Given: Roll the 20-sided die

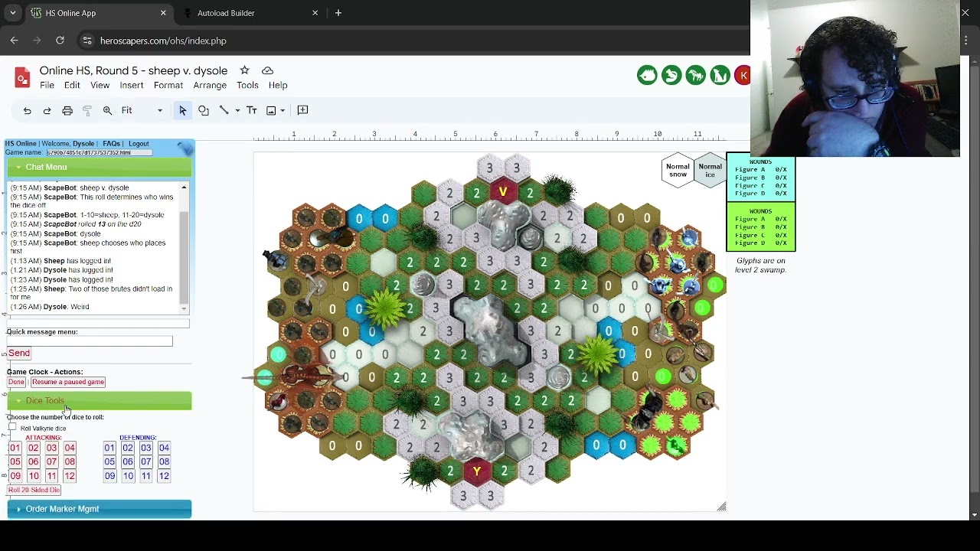Looking at the screenshot, I should [34, 490].
